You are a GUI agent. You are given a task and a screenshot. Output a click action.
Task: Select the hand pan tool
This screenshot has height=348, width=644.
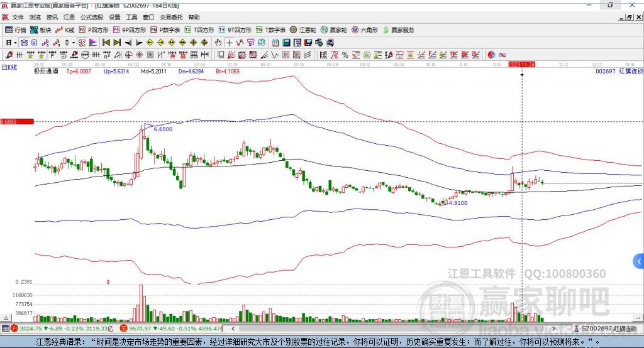[218, 43]
